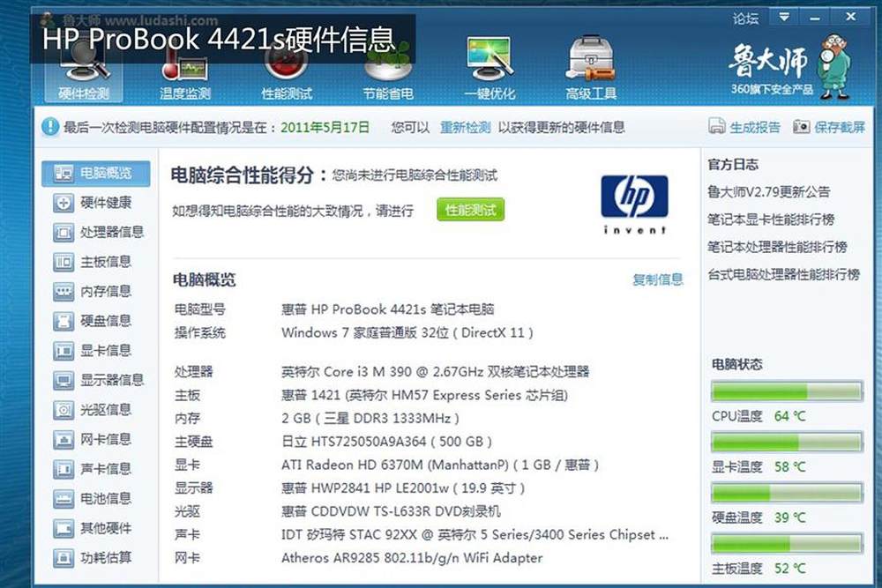Click 保存截屏 to save a screenshot
This screenshot has height=588, width=882.
829,127
